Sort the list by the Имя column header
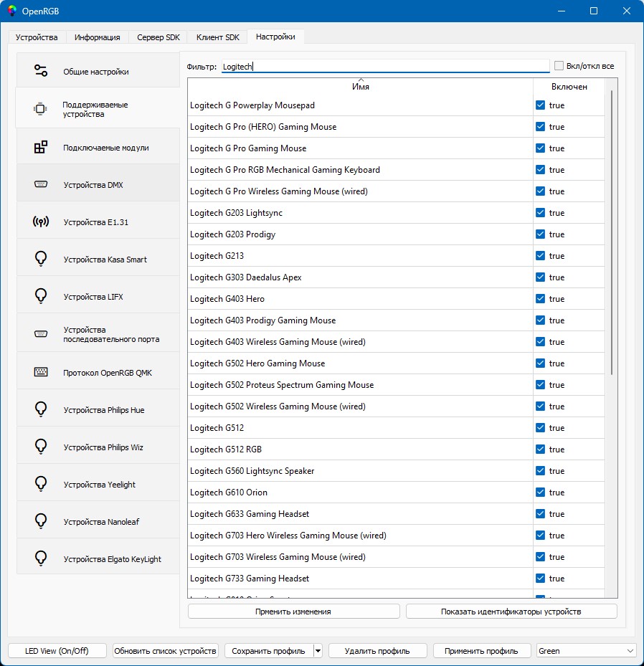 pos(361,86)
